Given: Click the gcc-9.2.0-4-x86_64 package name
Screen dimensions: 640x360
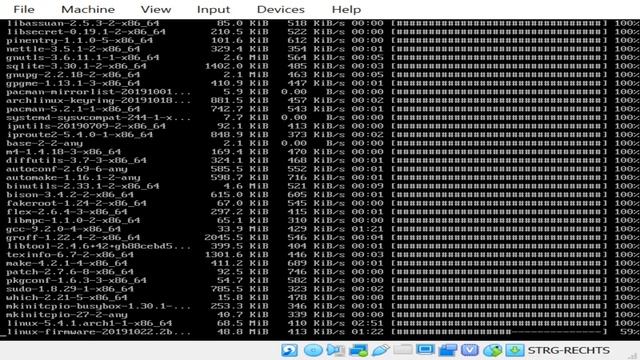Looking at the screenshot, I should pyautogui.click(x=63, y=229).
